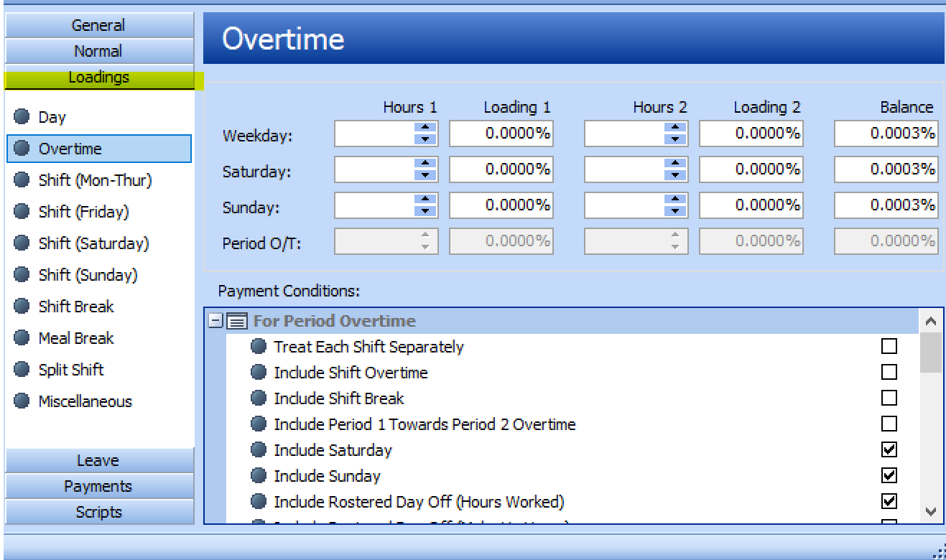The image size is (946, 560).
Task: Click Weekday Hours 1 spinner arrows
Action: click(x=425, y=133)
